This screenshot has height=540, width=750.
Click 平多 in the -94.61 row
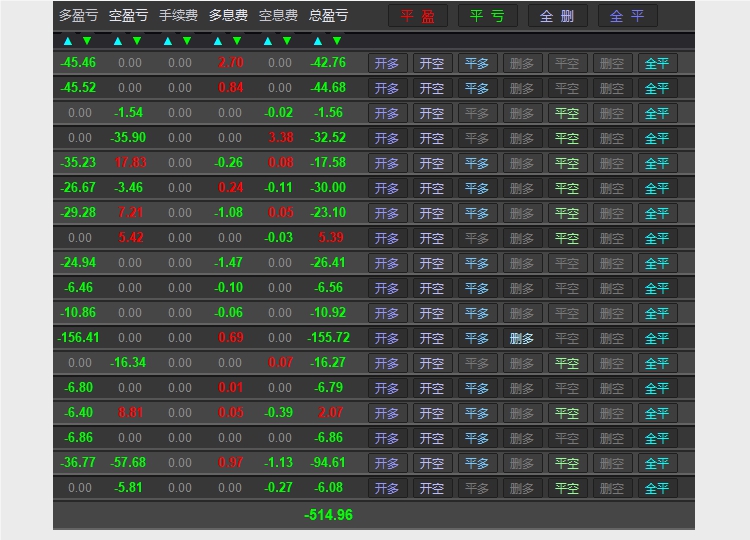click(x=477, y=463)
